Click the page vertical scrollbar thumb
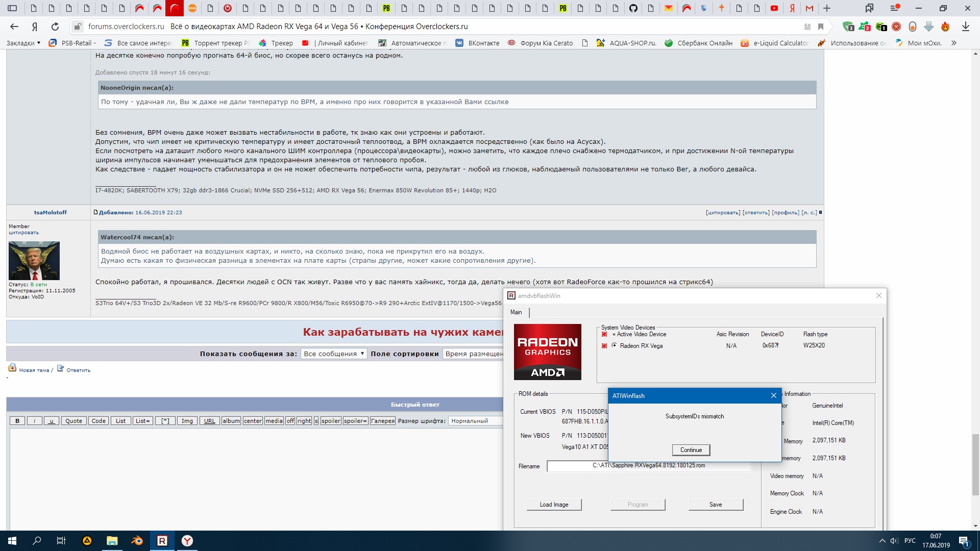Screen dimensions: 980x551 (x=975, y=464)
